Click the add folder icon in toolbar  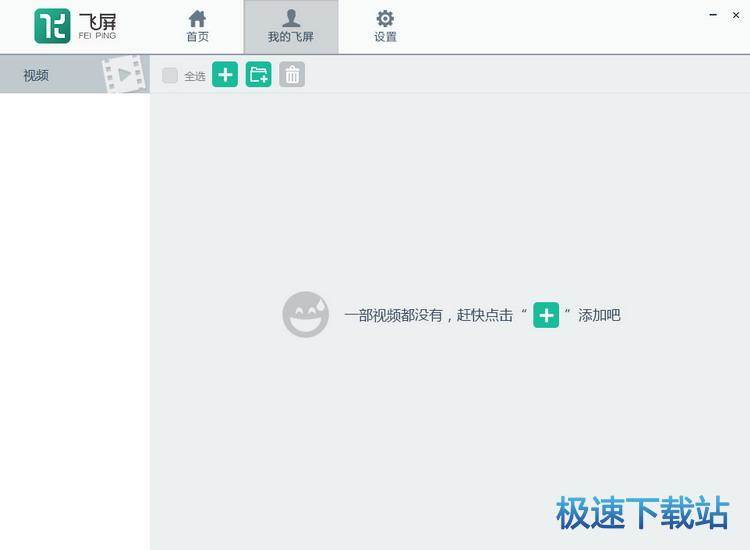pyautogui.click(x=258, y=75)
